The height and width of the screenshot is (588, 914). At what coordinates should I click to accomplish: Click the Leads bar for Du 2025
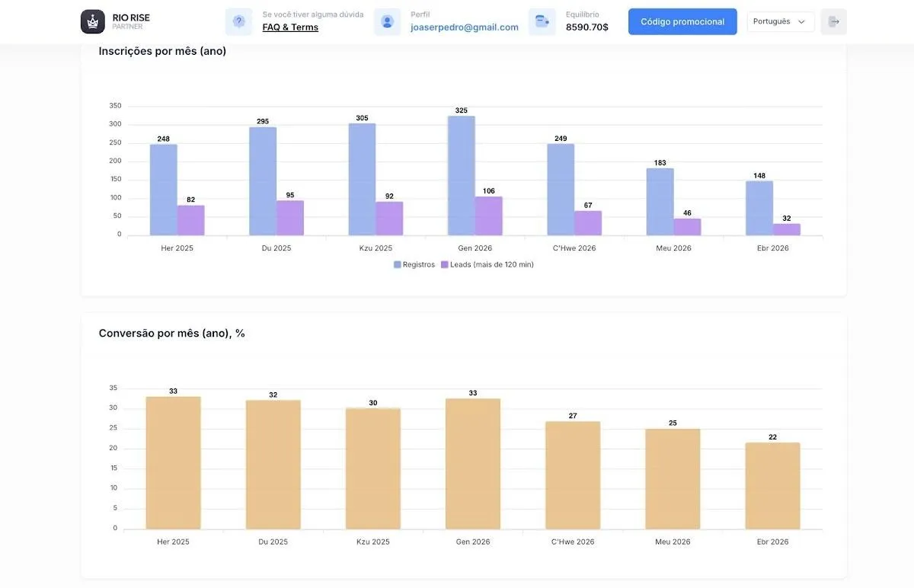coord(290,218)
